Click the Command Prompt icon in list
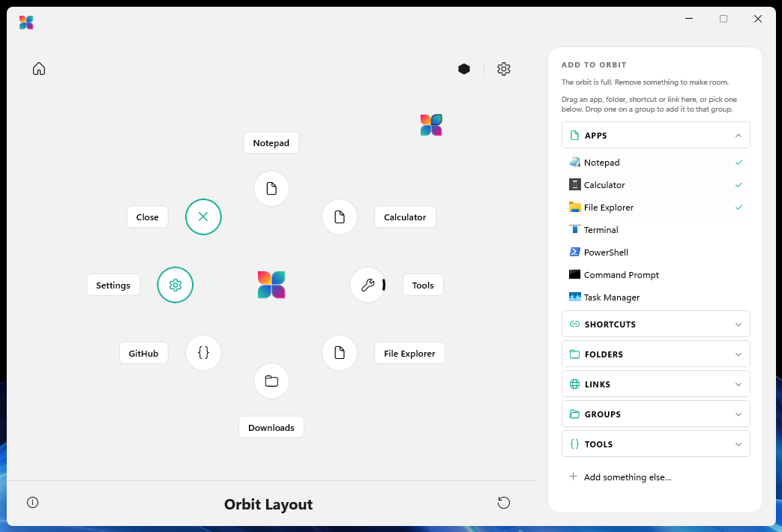The height and width of the screenshot is (532, 782). 574,275
